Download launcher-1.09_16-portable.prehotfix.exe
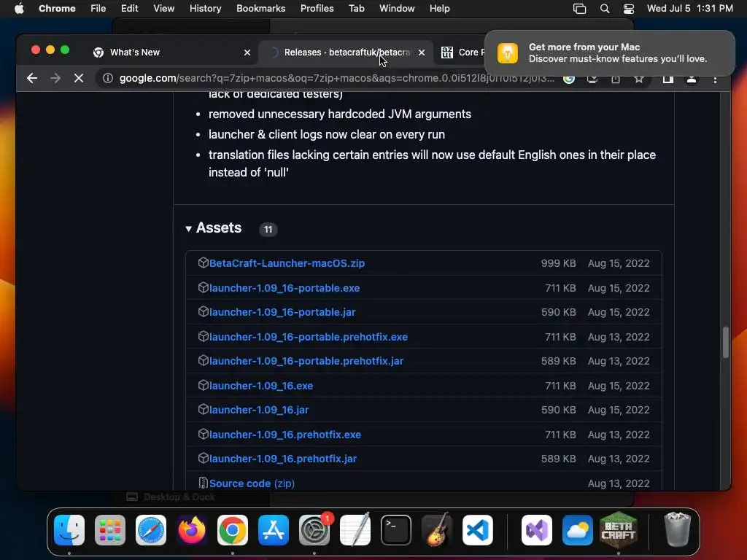The height and width of the screenshot is (560, 747). click(x=309, y=337)
